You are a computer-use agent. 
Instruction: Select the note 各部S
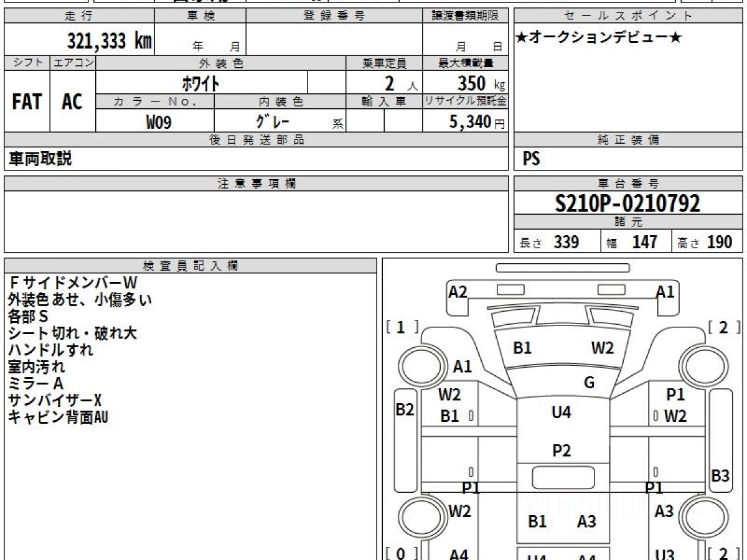pyautogui.click(x=27, y=317)
